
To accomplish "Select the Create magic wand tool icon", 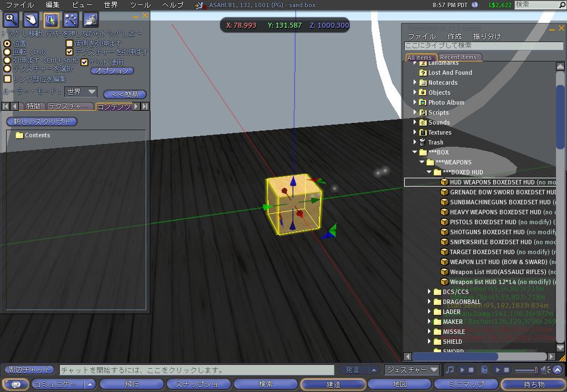I will (x=71, y=20).
